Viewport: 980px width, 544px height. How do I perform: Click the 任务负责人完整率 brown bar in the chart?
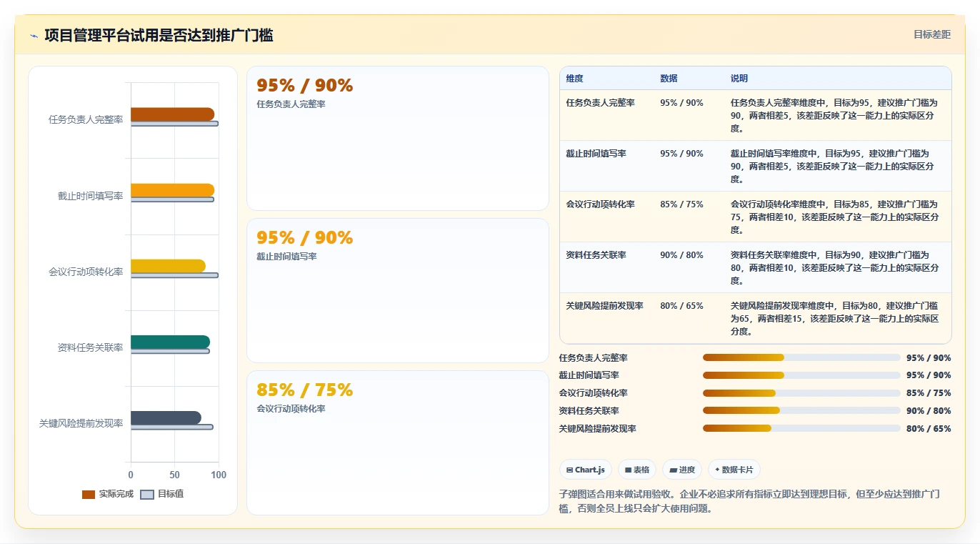pos(172,114)
